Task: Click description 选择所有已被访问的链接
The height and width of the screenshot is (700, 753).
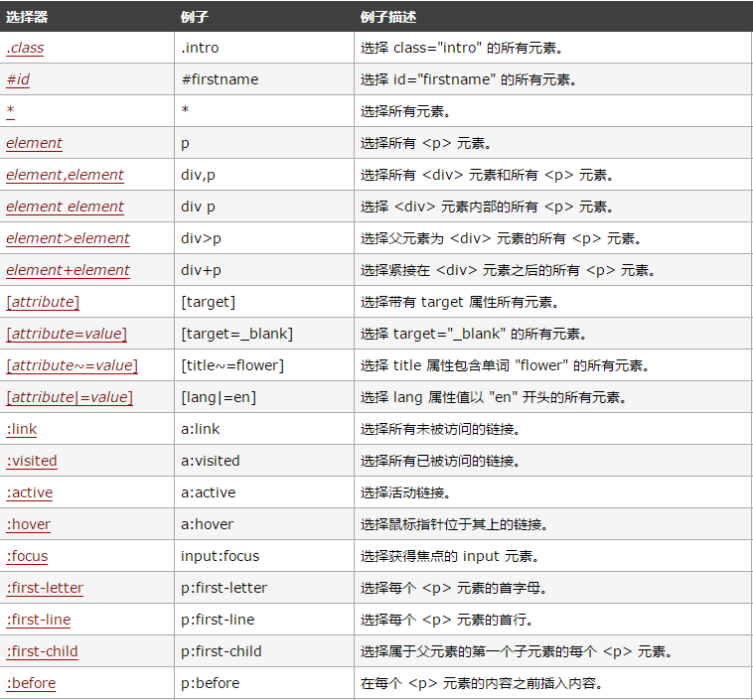Action: [440, 461]
